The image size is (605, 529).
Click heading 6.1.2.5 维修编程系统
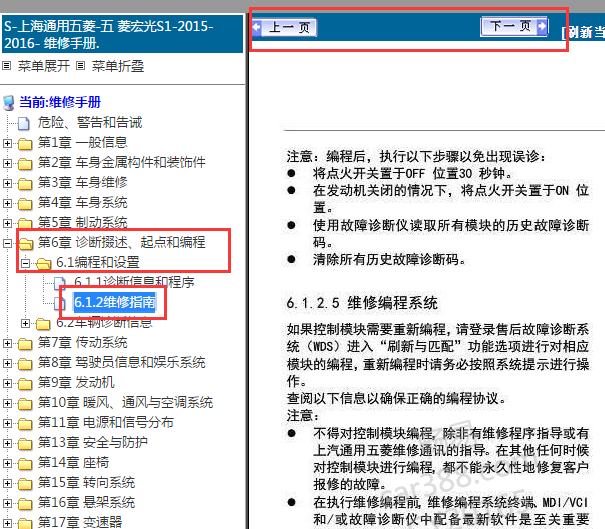362,303
